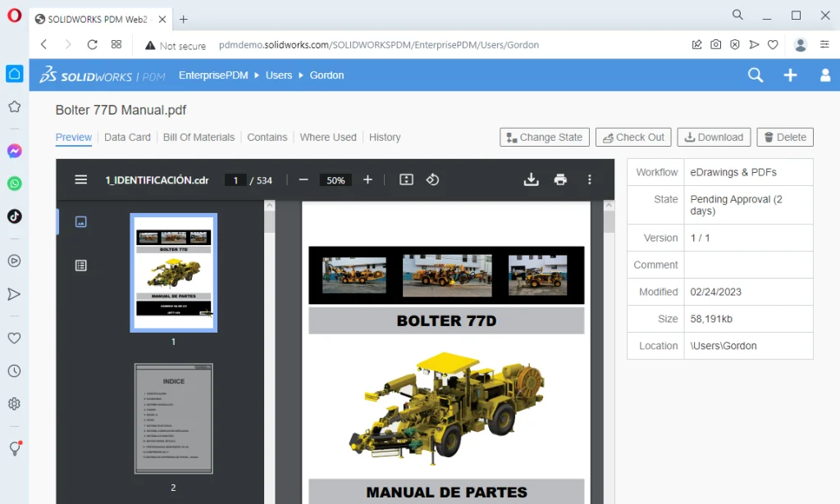Zoom in on the document
Viewport: 840px width, 504px height.
367,179
